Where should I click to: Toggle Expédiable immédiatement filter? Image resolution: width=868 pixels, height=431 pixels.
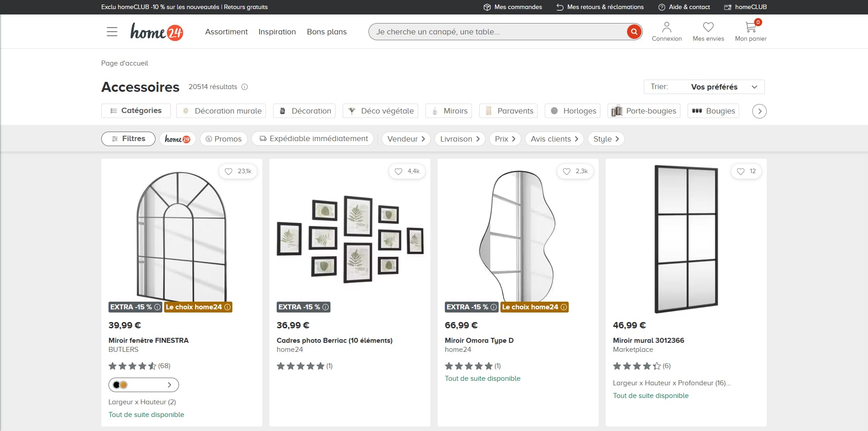pyautogui.click(x=314, y=139)
